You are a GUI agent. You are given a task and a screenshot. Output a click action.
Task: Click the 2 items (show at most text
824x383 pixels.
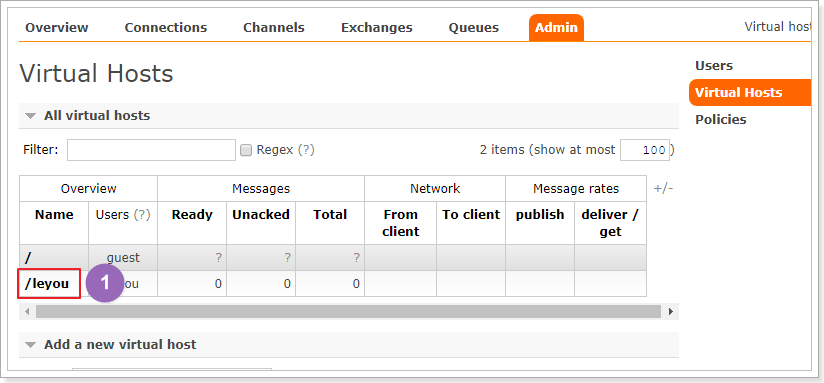point(547,150)
